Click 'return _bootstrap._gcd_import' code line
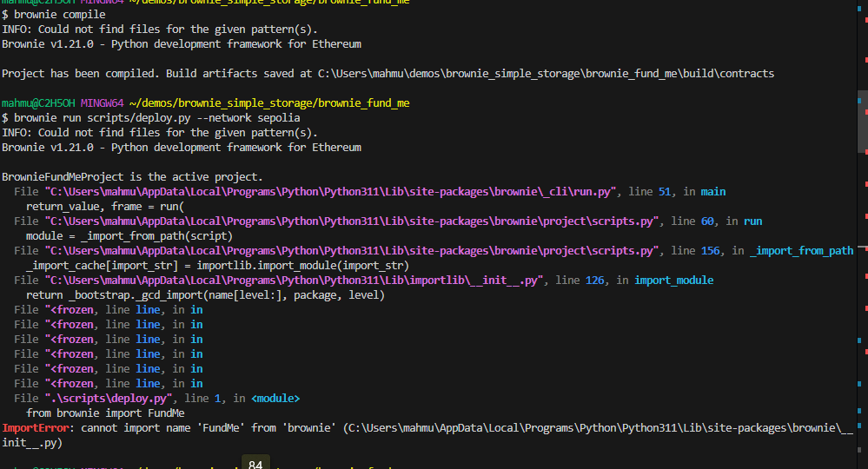The width and height of the screenshot is (868, 469). click(205, 295)
